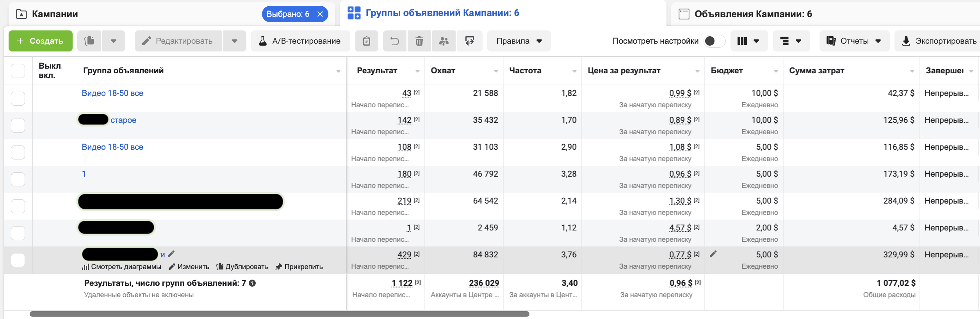Open Цена за результат column menu arrow
The height and width of the screenshot is (319, 980).
coord(697,71)
